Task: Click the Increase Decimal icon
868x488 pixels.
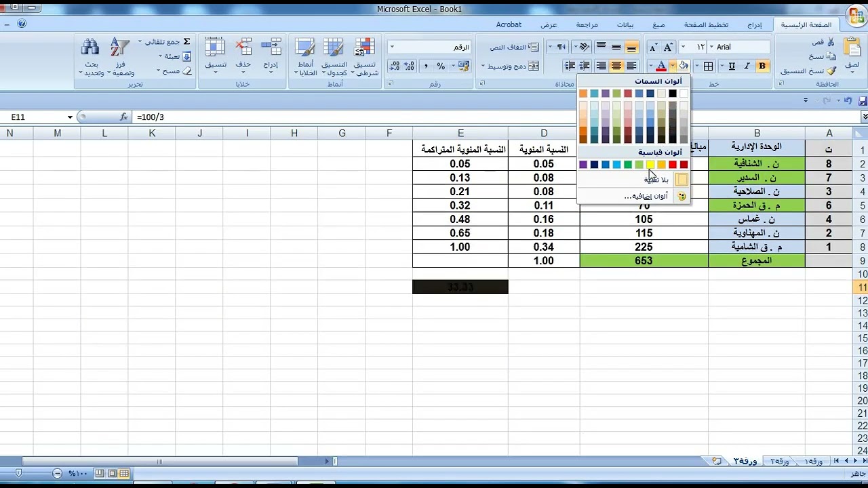Action: pos(410,66)
